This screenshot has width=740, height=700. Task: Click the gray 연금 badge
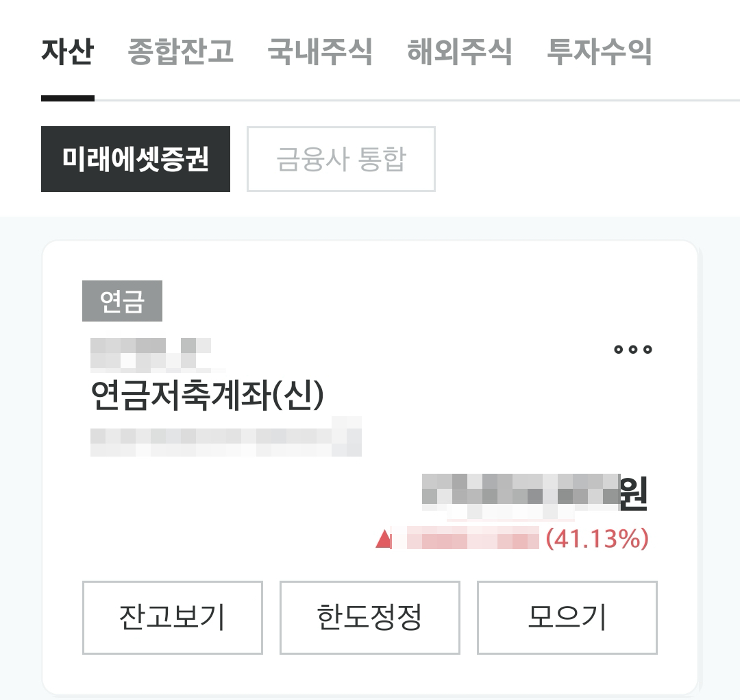[122, 301]
